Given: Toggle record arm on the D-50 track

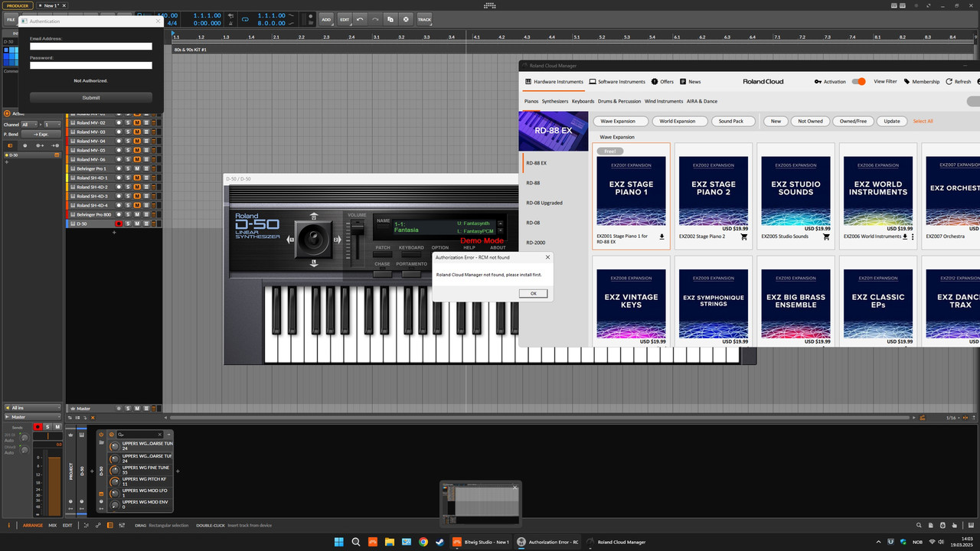Looking at the screenshot, I should tap(119, 223).
